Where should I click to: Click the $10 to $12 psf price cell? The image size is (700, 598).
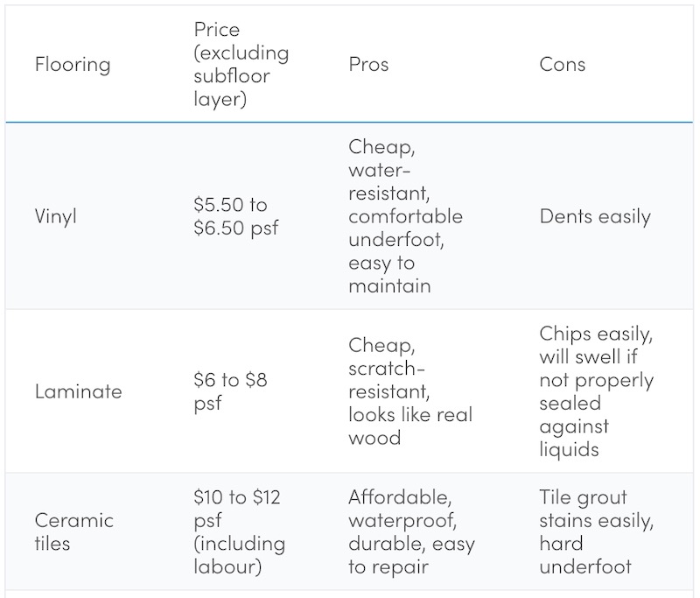pyautogui.click(x=239, y=532)
